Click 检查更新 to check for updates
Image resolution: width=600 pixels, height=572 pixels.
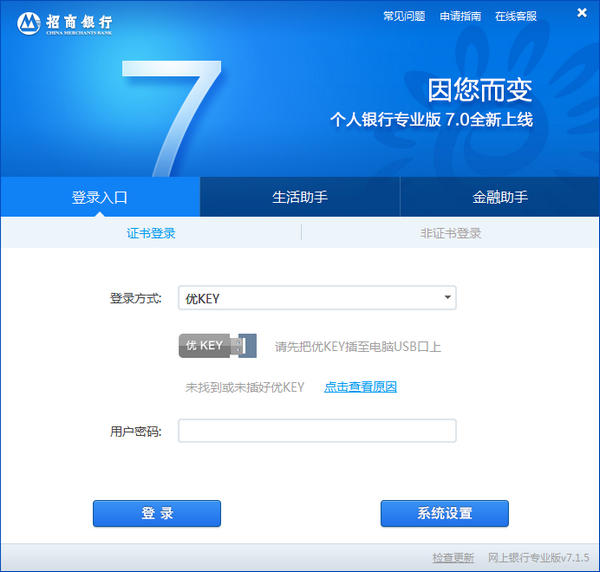point(453,557)
